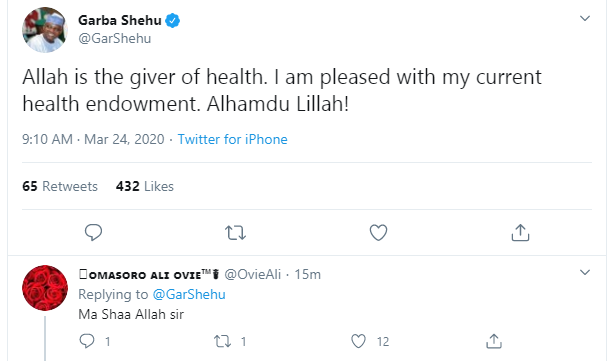This screenshot has height=361, width=610.
Task: Open Garba Shehu's profile picture
Action: coord(45,30)
